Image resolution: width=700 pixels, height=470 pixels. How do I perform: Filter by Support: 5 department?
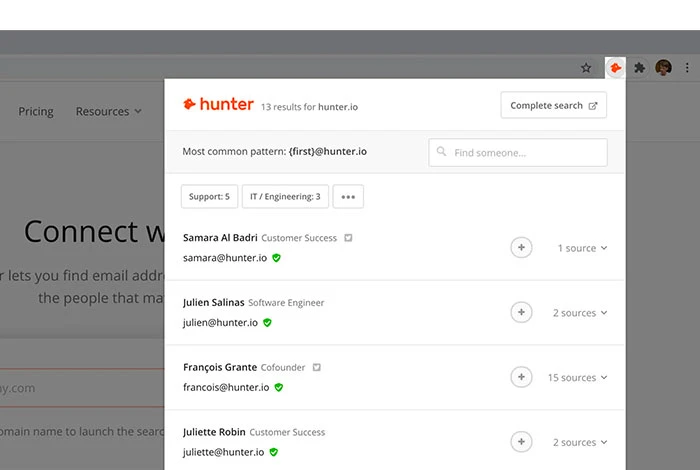point(209,196)
